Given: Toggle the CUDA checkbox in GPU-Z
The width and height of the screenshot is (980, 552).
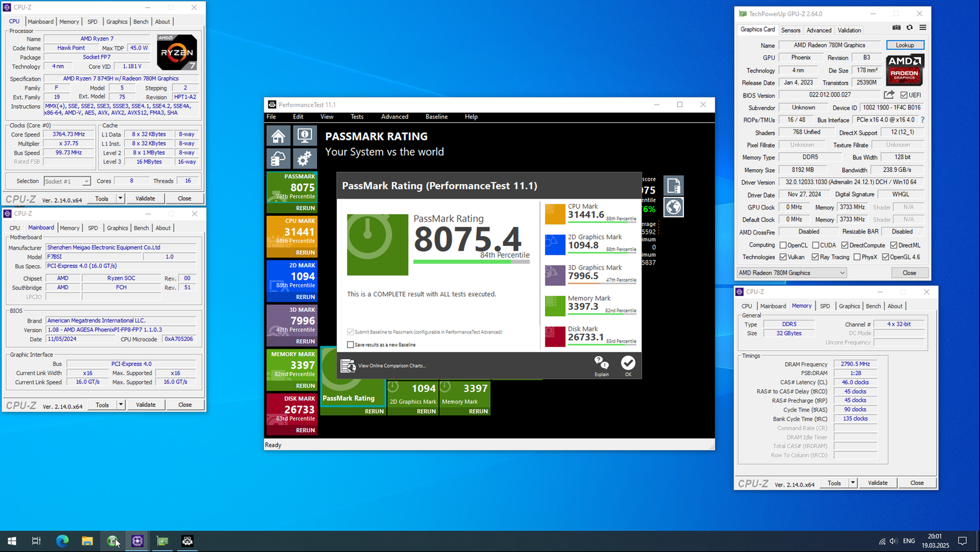Looking at the screenshot, I should [x=815, y=245].
